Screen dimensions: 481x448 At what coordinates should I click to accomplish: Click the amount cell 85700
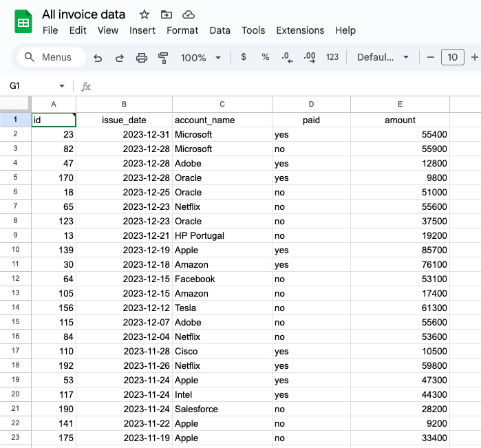point(400,250)
